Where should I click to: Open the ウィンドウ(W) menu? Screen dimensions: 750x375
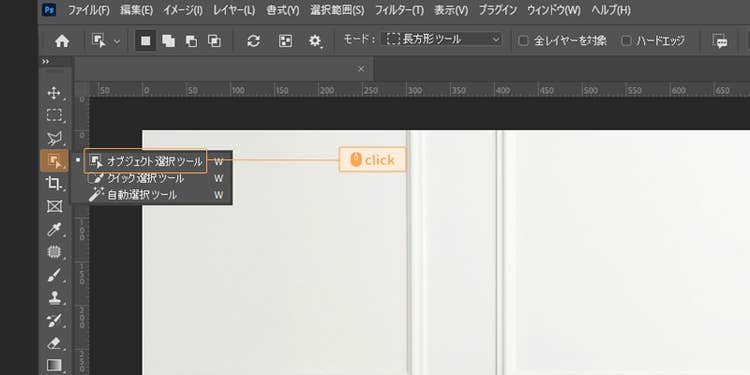coord(554,10)
